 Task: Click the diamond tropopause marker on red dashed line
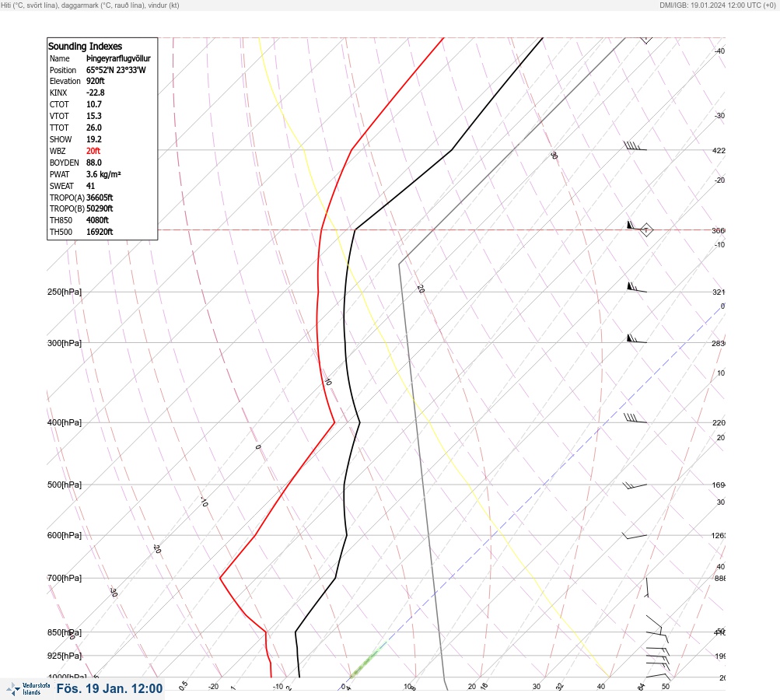click(x=645, y=230)
